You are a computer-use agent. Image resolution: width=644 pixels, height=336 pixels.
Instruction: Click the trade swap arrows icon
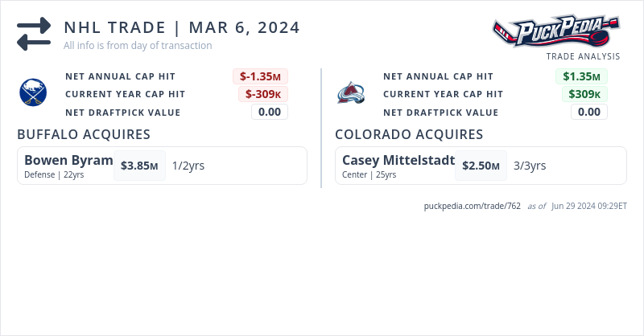pyautogui.click(x=34, y=35)
